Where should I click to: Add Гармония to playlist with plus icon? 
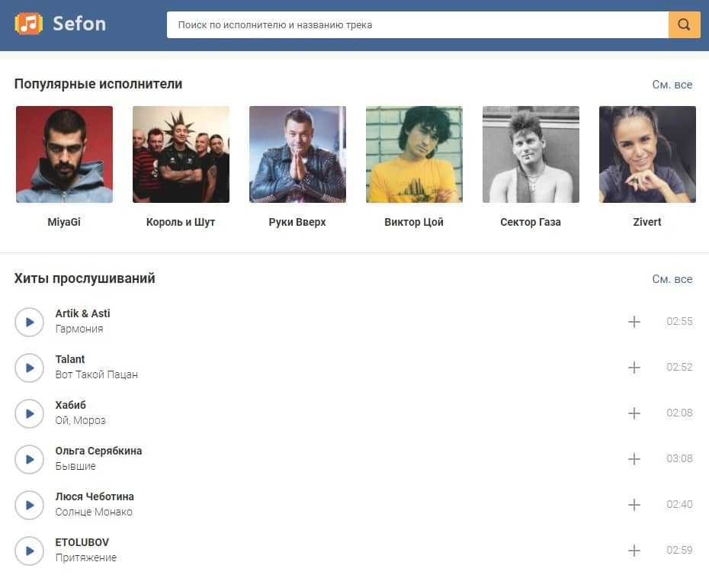(x=634, y=322)
